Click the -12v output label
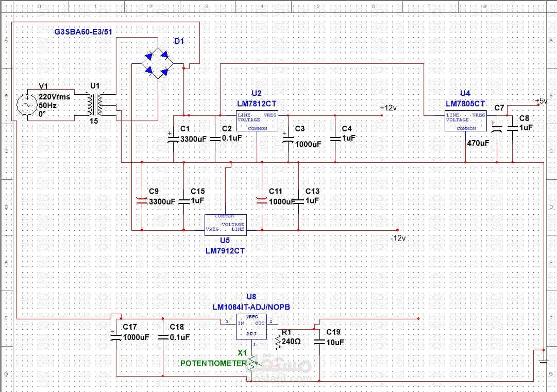557x392 pixels. (x=398, y=238)
